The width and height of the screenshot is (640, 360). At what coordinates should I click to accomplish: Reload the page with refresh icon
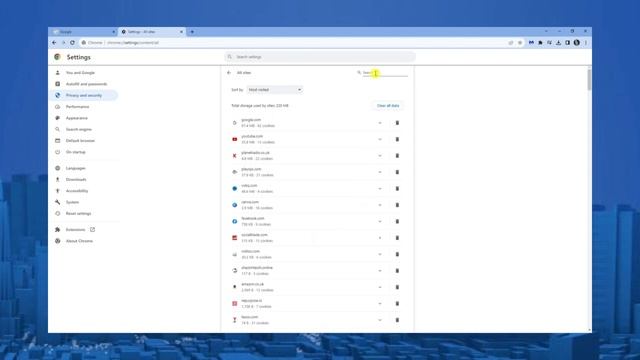[72, 42]
